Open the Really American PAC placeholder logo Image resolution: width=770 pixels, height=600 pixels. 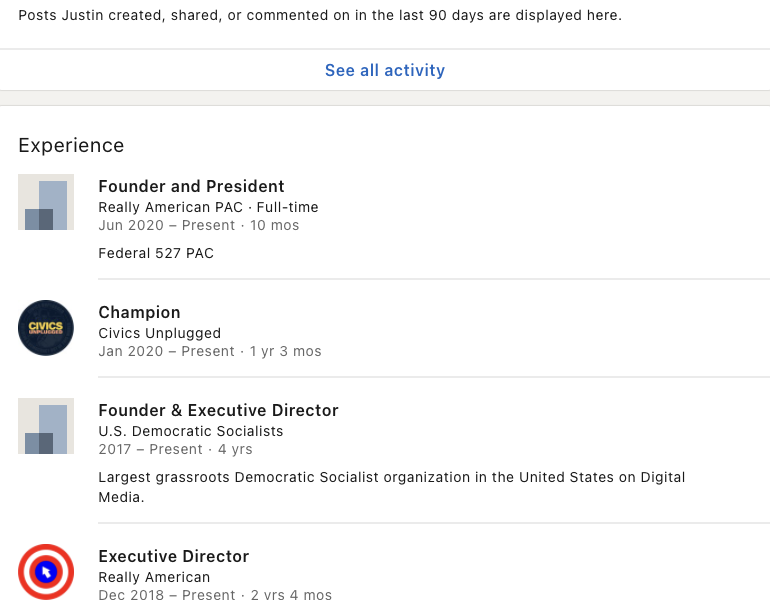click(x=46, y=202)
